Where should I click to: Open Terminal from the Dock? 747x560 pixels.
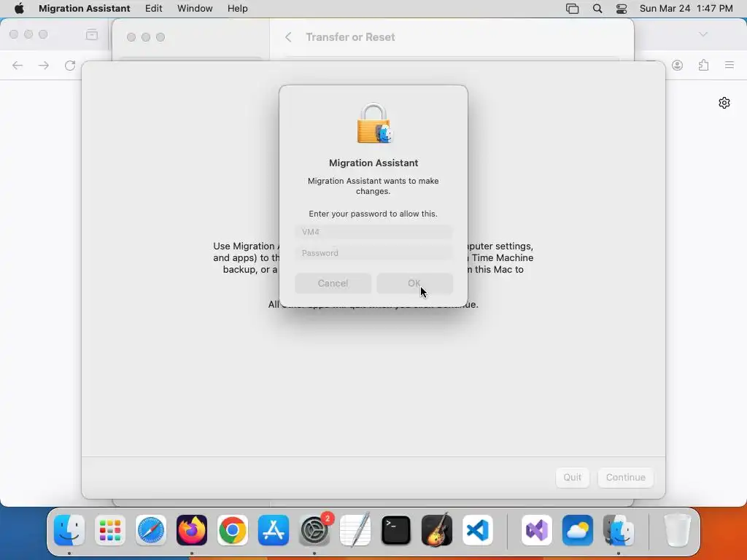396,530
